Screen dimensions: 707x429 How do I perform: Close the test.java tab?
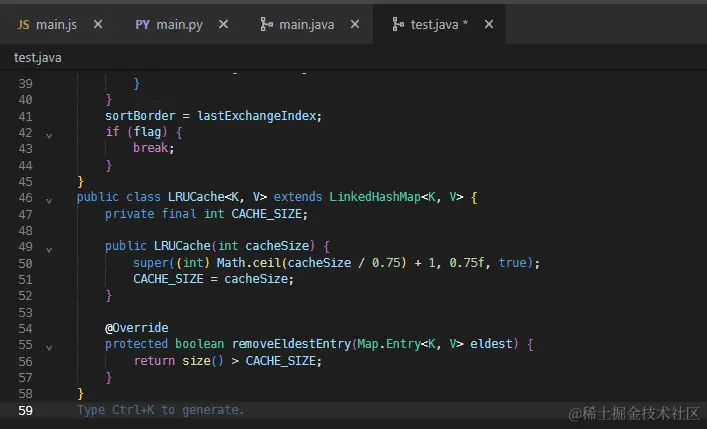point(489,24)
